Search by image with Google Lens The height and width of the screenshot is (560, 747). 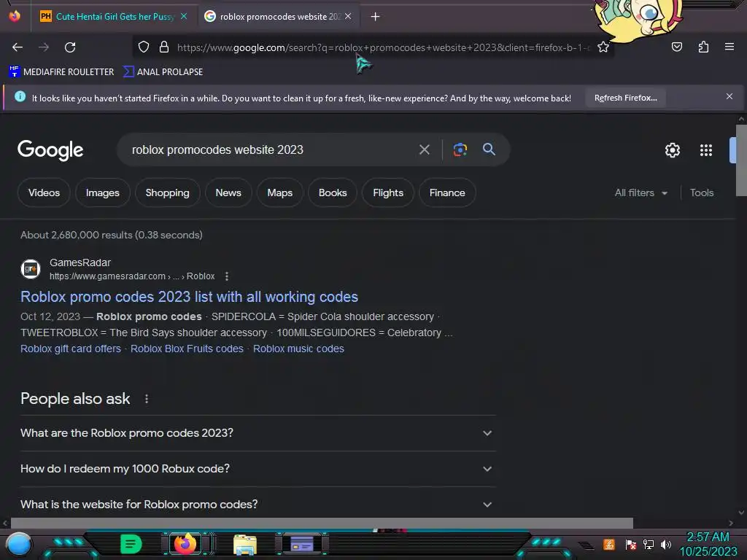[460, 149]
